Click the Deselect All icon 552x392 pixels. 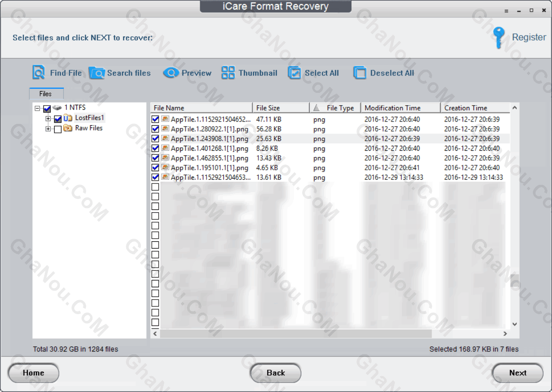(360, 73)
